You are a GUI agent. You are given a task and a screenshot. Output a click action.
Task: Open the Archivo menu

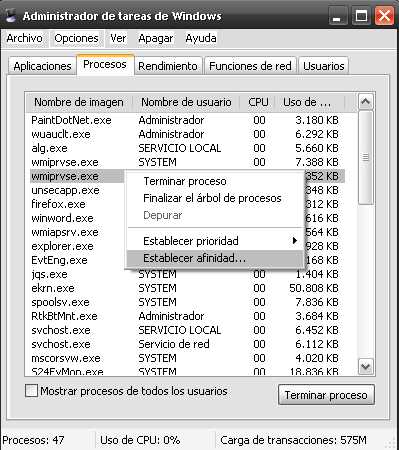[24, 38]
